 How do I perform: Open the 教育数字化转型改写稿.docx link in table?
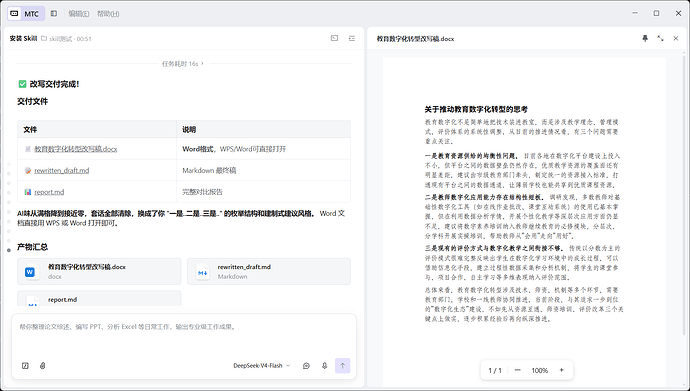[76, 149]
